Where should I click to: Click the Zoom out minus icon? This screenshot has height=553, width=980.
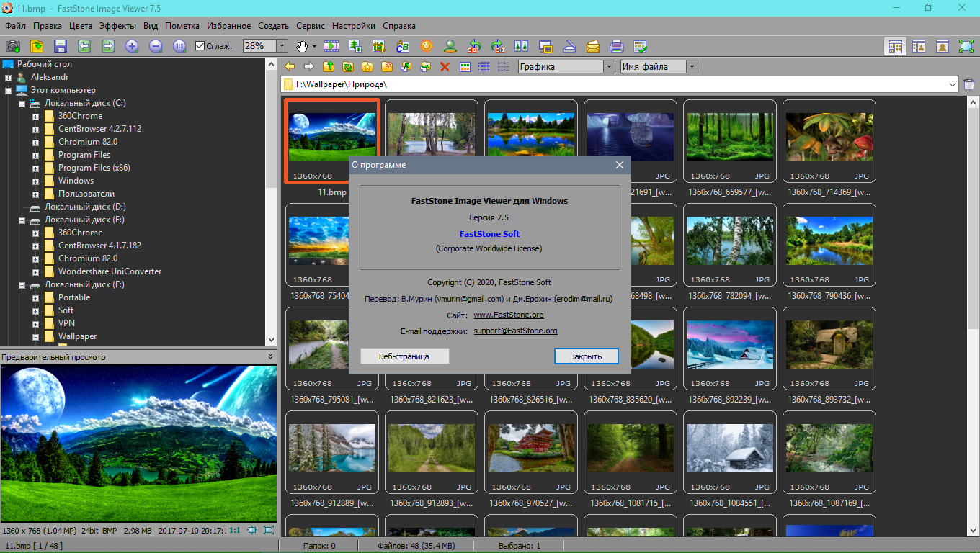click(x=156, y=46)
